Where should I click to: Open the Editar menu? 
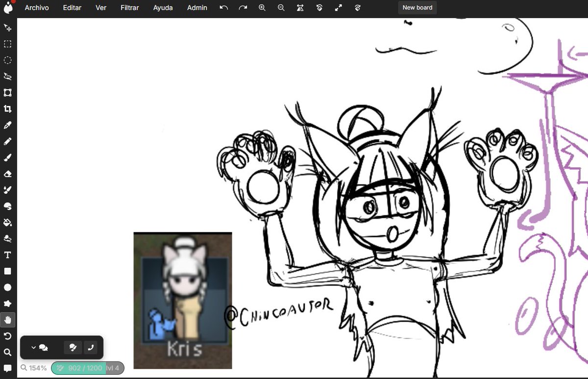point(72,8)
